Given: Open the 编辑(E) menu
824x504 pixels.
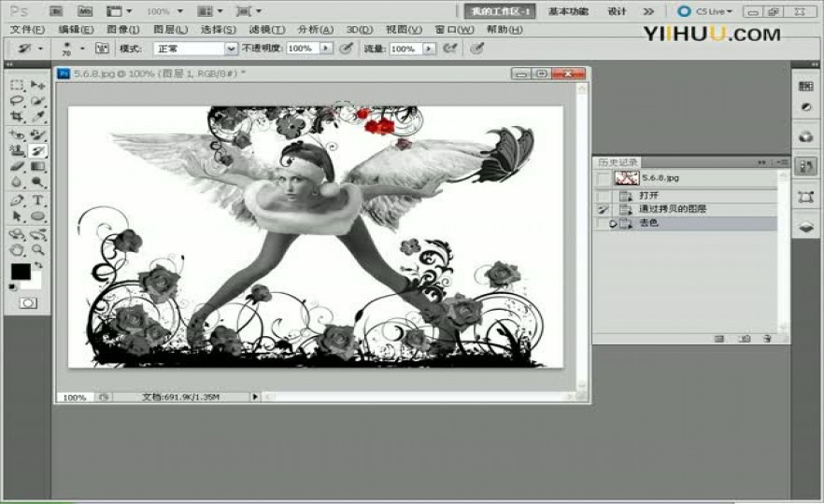Looking at the screenshot, I should click(77, 30).
